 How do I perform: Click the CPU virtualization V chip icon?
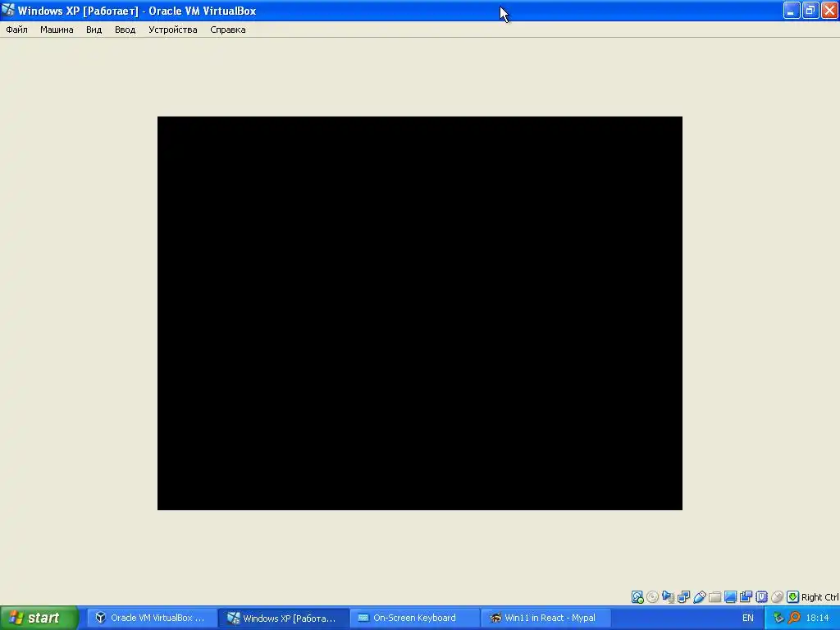[761, 597]
